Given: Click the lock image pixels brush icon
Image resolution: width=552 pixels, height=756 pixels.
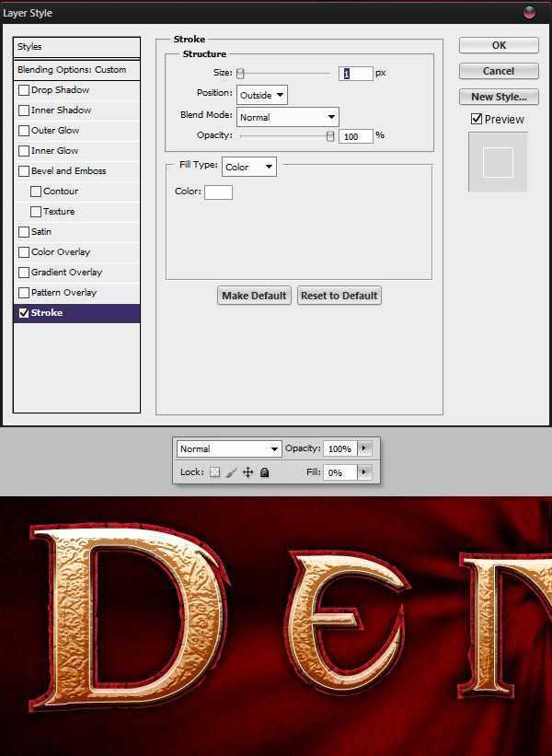Looking at the screenshot, I should point(231,472).
